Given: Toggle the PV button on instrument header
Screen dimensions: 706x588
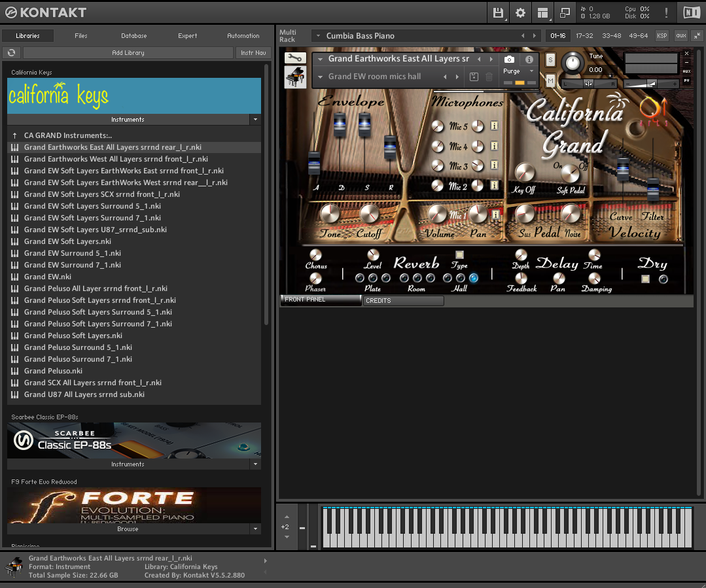Looking at the screenshot, I should [686, 80].
